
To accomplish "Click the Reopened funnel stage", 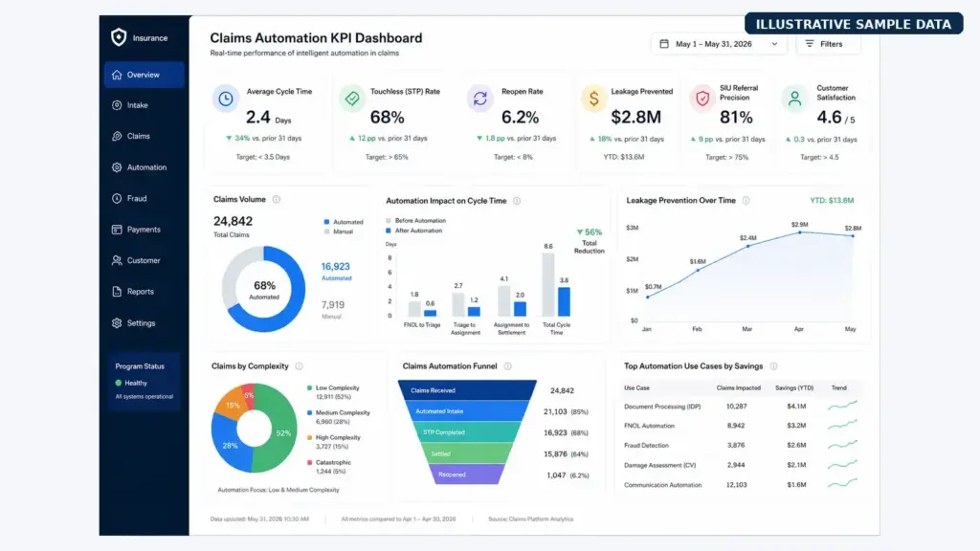I will 467,474.
